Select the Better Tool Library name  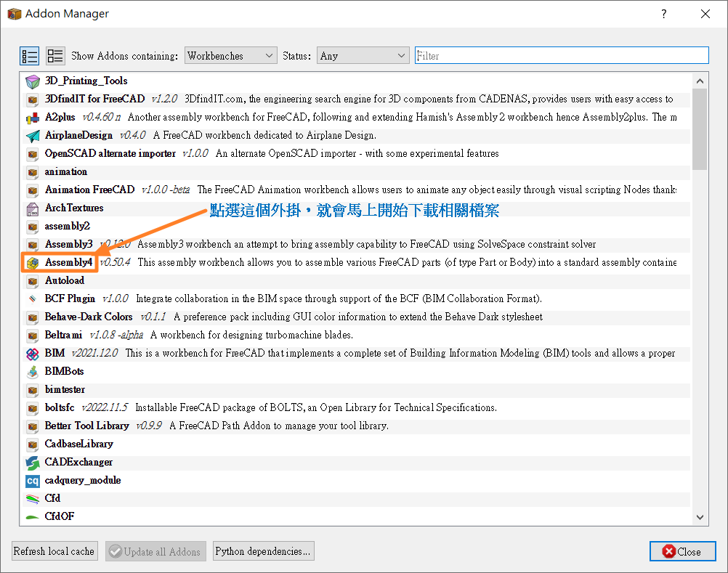tap(86, 426)
